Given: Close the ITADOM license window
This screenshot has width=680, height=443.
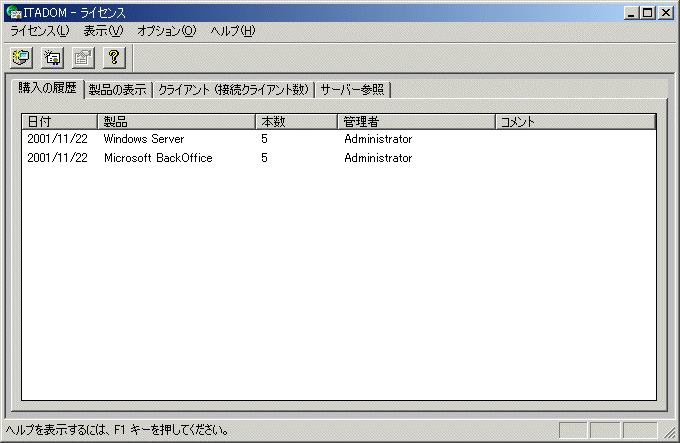Looking at the screenshot, I should pos(666,13).
